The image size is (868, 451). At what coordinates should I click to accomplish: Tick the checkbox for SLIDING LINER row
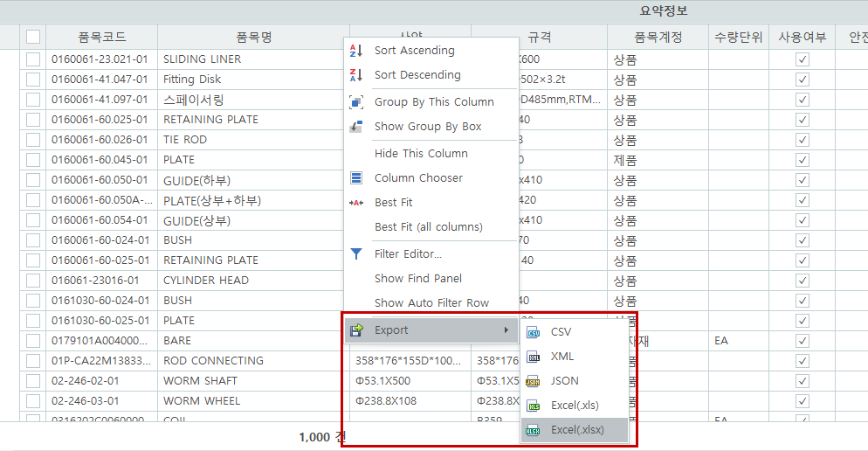click(33, 59)
